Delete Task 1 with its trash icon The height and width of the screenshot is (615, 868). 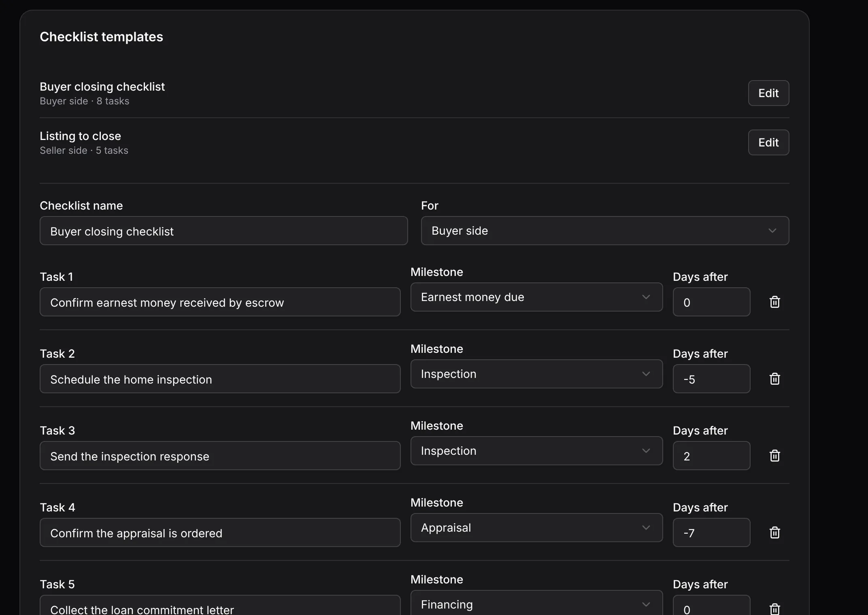[774, 302]
